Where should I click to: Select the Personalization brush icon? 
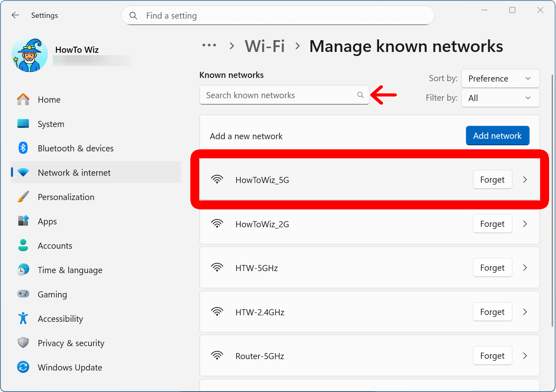click(x=23, y=197)
